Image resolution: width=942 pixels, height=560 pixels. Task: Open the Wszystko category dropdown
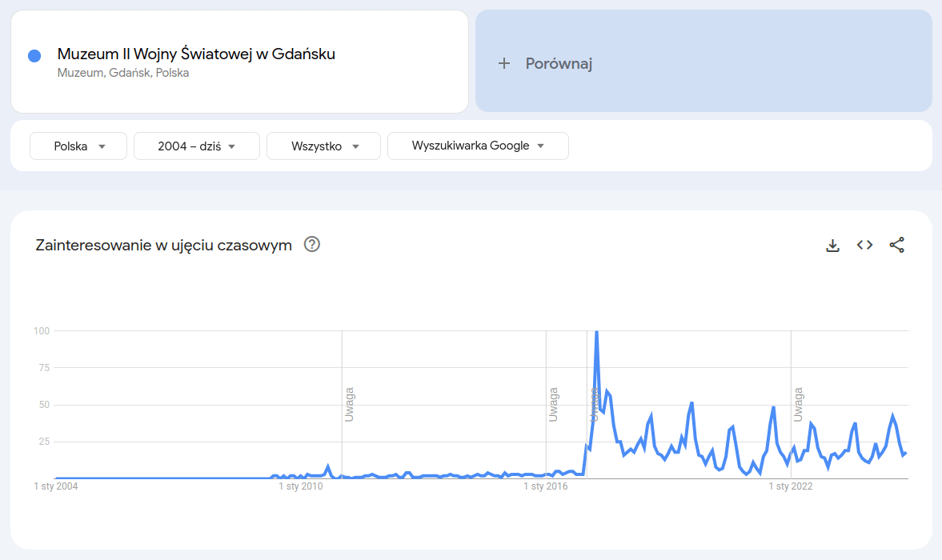coord(323,146)
